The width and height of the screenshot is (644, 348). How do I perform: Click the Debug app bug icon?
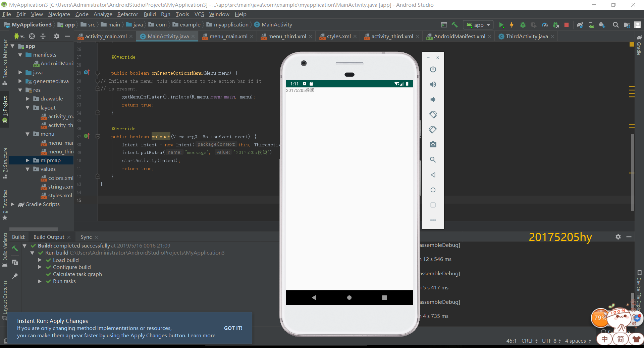pyautogui.click(x=523, y=25)
